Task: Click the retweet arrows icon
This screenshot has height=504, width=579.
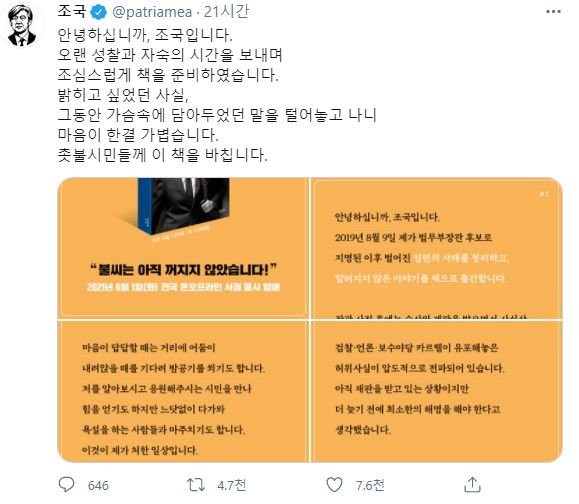Action: click(x=196, y=484)
